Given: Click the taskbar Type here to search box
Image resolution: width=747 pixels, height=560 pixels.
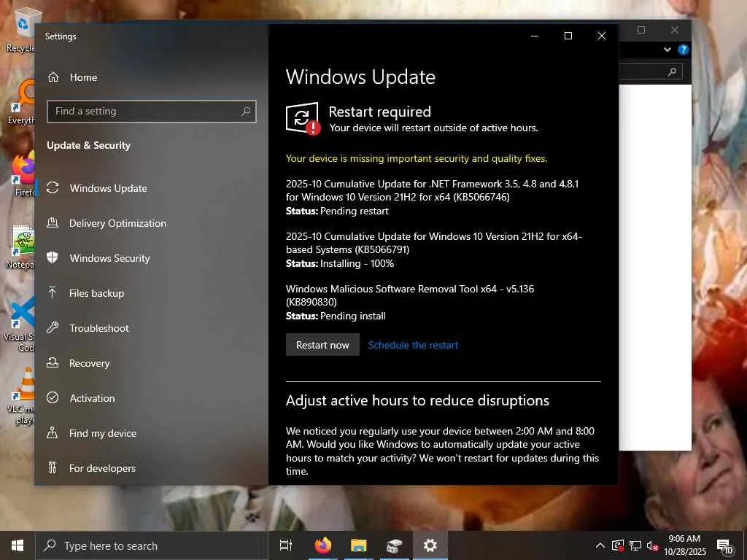Looking at the screenshot, I should click(152, 545).
